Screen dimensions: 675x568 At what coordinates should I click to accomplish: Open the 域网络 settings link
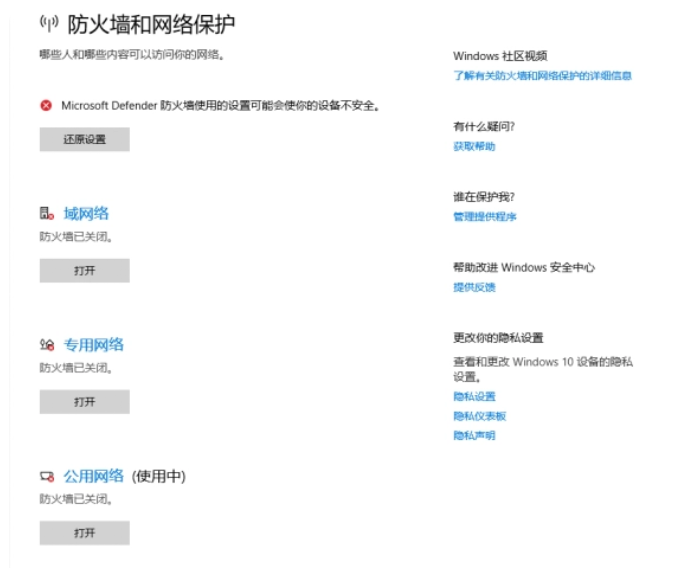click(x=86, y=214)
